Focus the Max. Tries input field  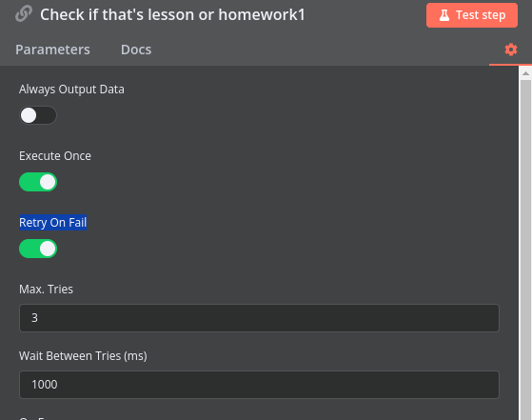(259, 318)
